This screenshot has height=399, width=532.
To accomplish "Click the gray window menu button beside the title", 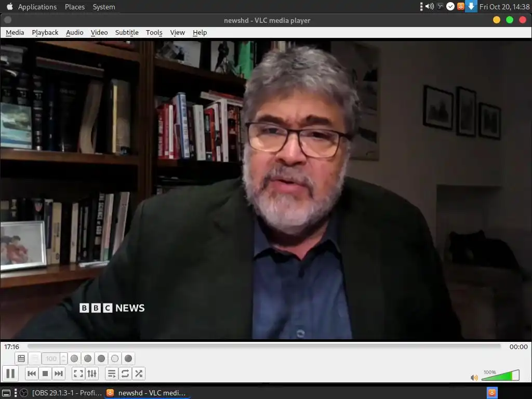I will coord(8,20).
